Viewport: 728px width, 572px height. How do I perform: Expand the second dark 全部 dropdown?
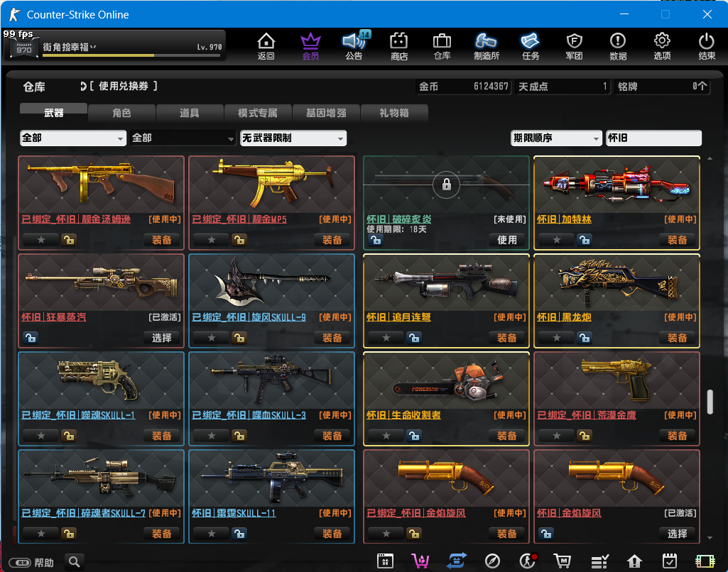(x=183, y=138)
